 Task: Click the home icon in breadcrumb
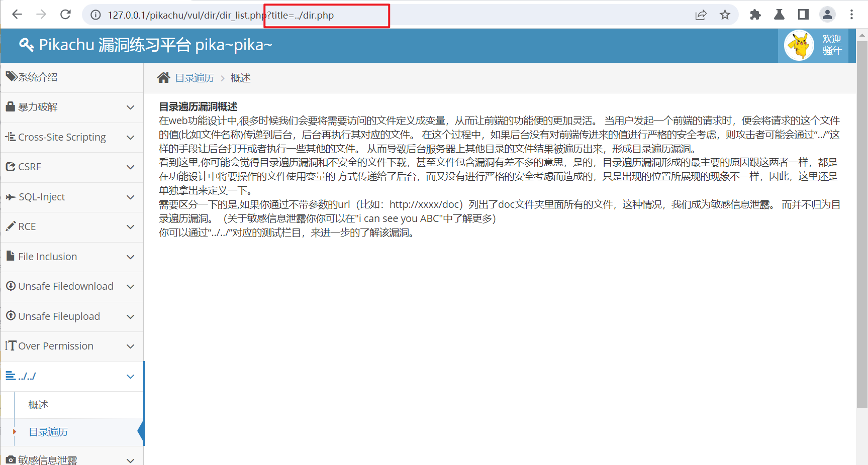click(163, 78)
